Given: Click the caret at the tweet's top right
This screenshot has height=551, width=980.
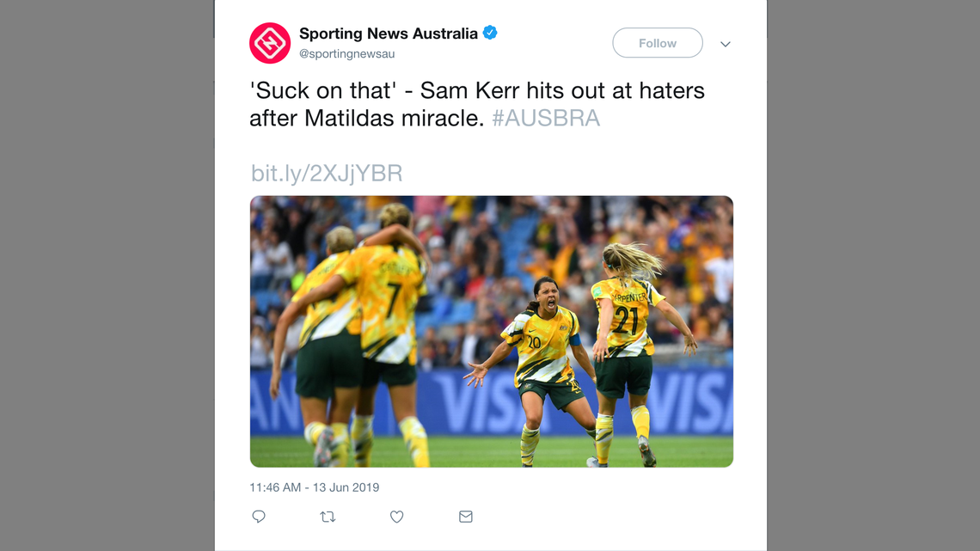Looking at the screenshot, I should [725, 43].
